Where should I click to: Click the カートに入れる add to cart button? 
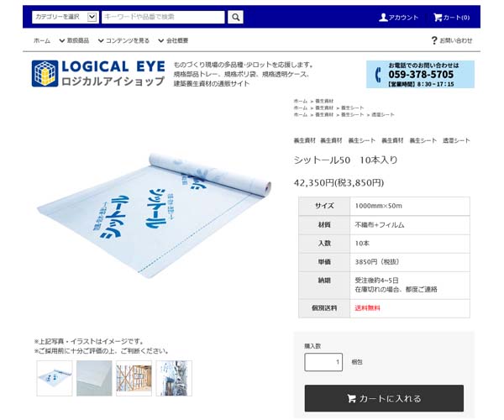pos(384,398)
